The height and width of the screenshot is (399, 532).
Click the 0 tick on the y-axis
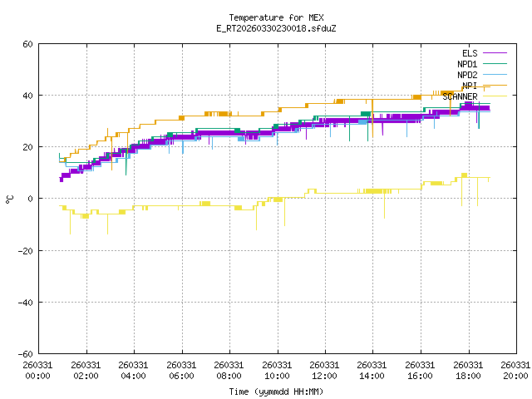coord(30,199)
